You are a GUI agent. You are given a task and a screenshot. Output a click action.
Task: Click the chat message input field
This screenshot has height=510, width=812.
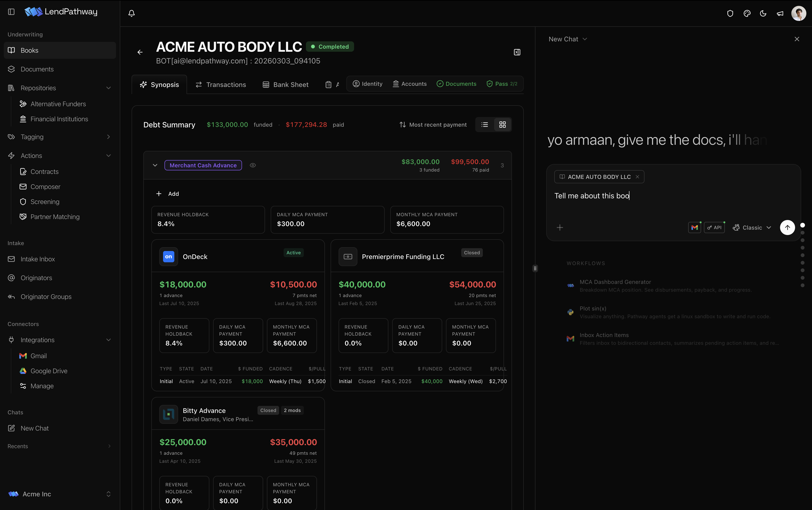point(673,196)
